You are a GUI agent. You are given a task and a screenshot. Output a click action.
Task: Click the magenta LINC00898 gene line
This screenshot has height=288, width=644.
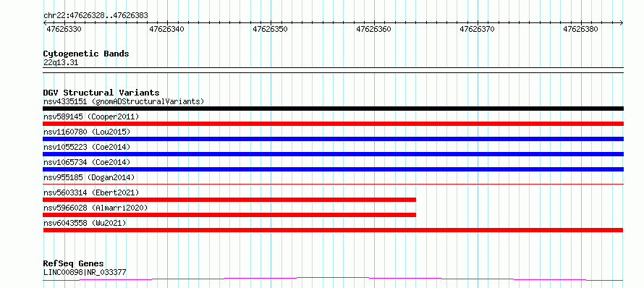pyautogui.click(x=333, y=279)
